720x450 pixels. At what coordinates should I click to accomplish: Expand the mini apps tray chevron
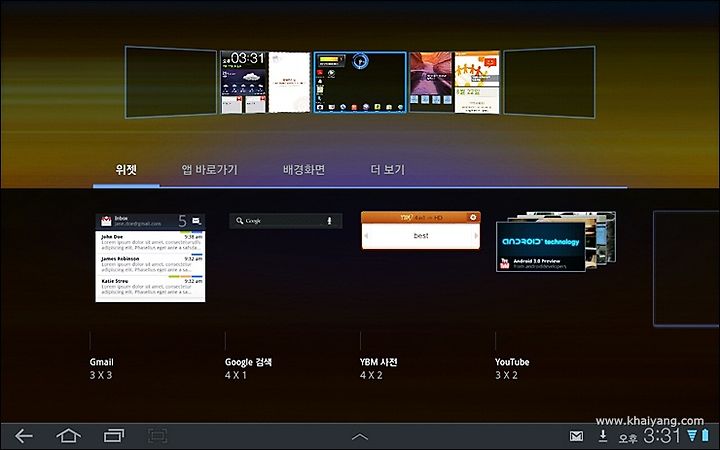click(360, 436)
